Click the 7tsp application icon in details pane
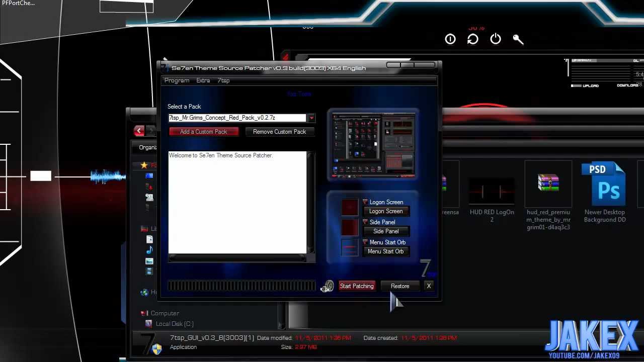This screenshot has height=362, width=644. (149, 344)
